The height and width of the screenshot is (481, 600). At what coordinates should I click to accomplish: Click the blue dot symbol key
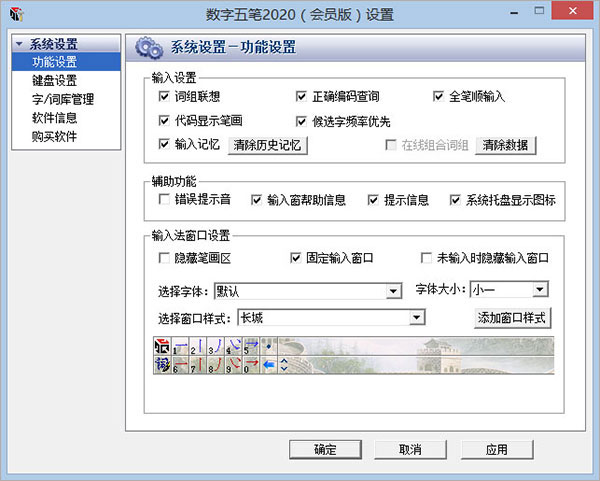[269, 346]
